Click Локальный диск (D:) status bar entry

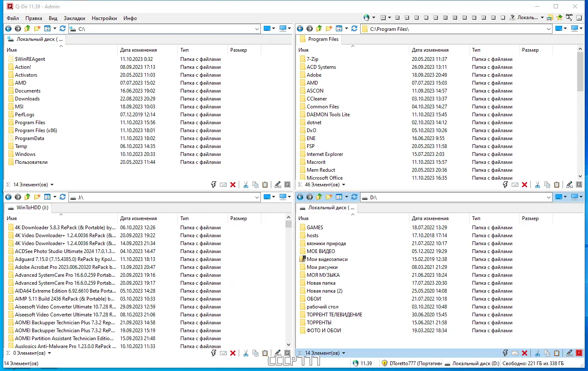pos(472,363)
